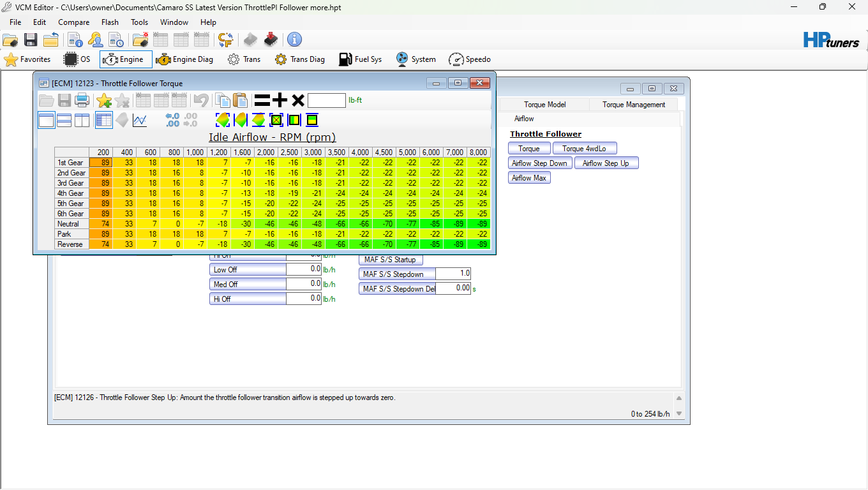Screen dimensions: 868x490
Task: Show the 2D line graph view
Action: coord(140,120)
